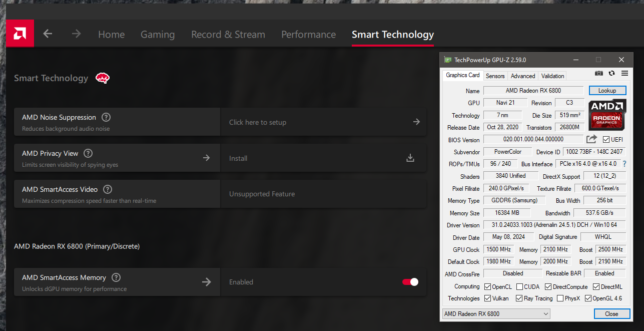This screenshot has height=331, width=644.
Task: Click the Digital Signature WHQL field
Action: point(603,237)
